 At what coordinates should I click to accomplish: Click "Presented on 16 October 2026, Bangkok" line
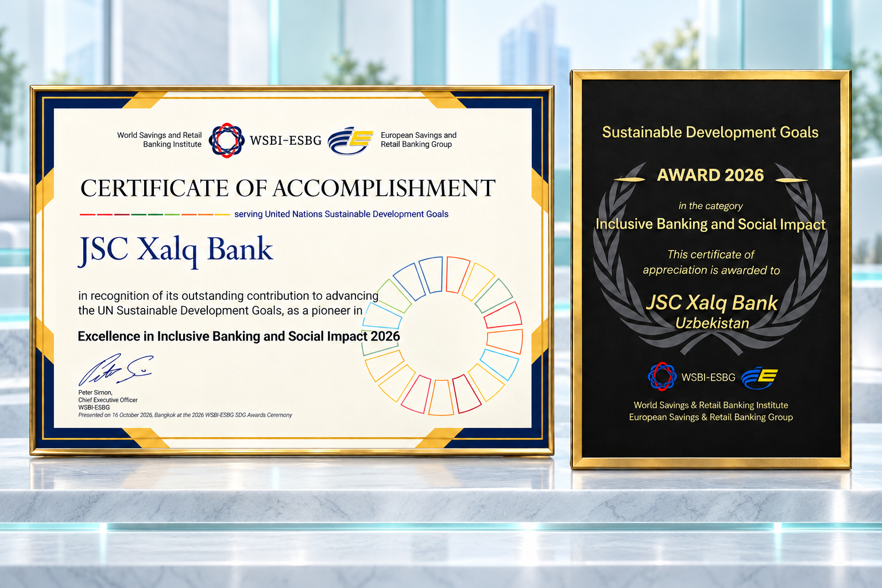coord(185,415)
